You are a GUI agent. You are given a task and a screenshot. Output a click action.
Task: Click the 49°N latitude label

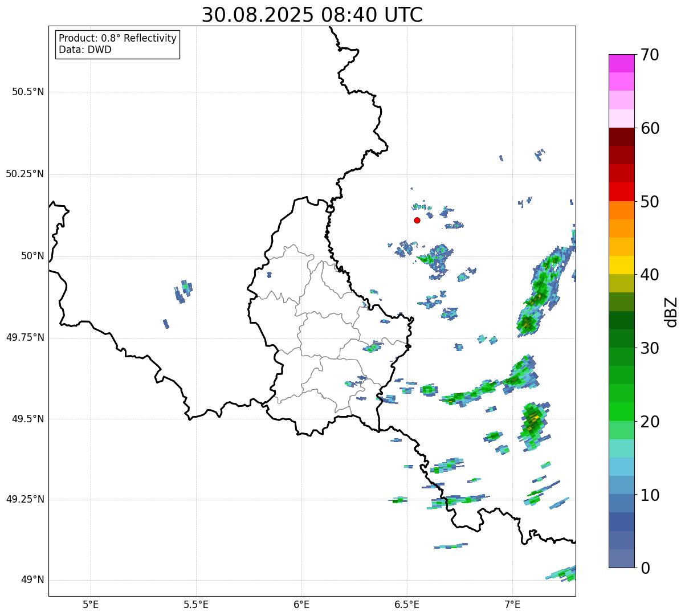click(32, 580)
